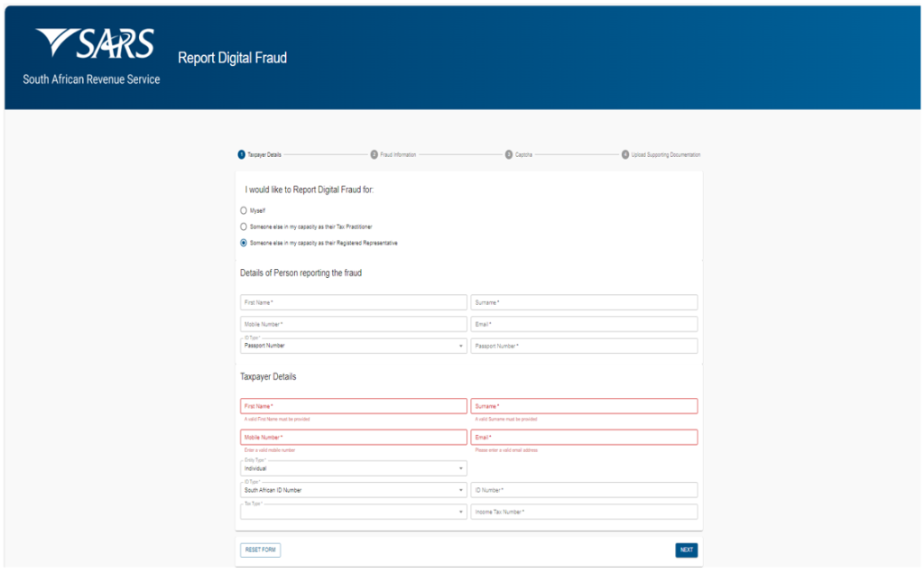924x573 pixels.
Task: Select the Registered Representative option
Action: 244,243
